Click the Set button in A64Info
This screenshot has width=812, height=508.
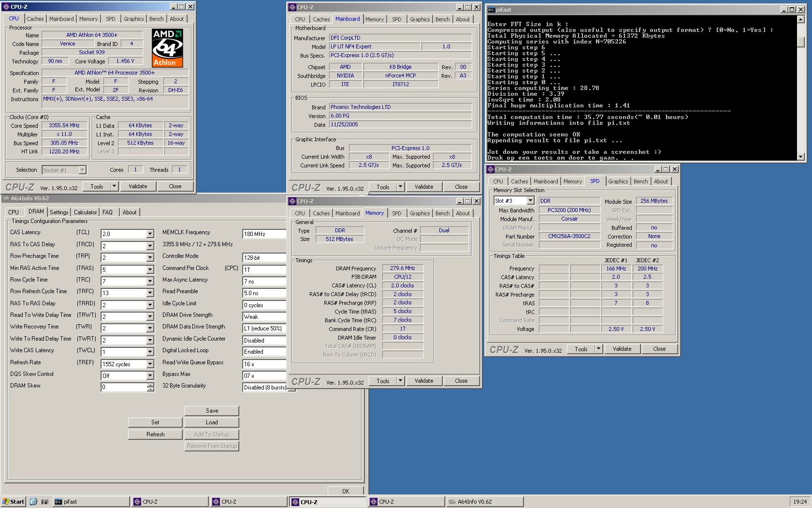coord(155,422)
